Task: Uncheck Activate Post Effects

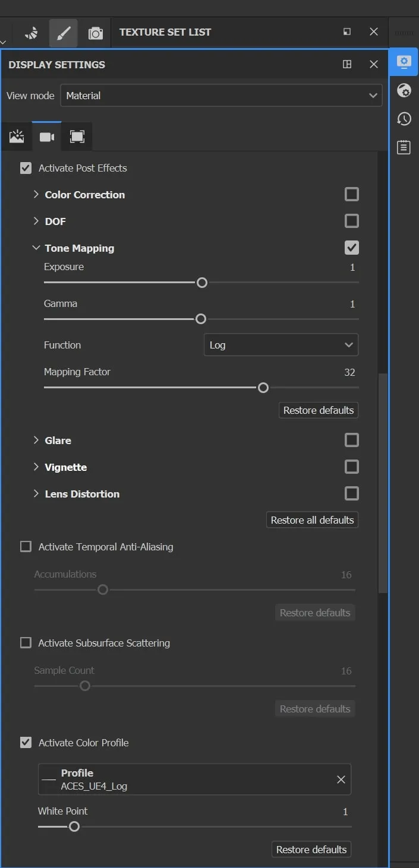Action: point(26,168)
